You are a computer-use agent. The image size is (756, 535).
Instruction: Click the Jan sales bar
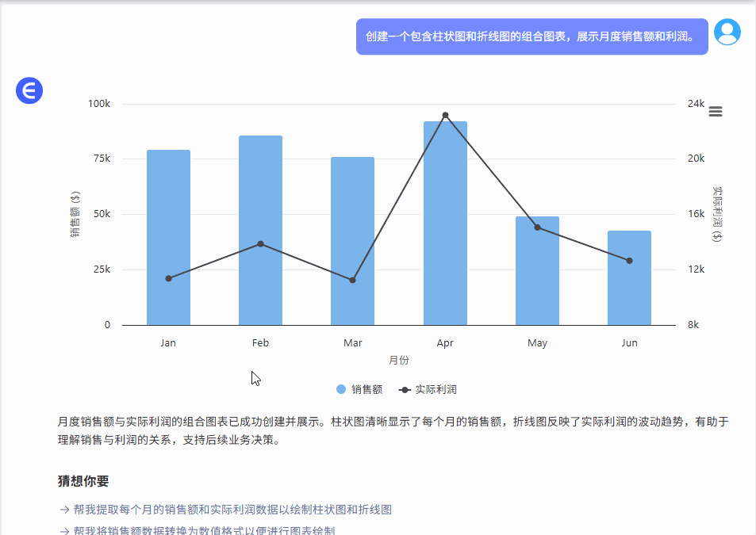[168, 238]
